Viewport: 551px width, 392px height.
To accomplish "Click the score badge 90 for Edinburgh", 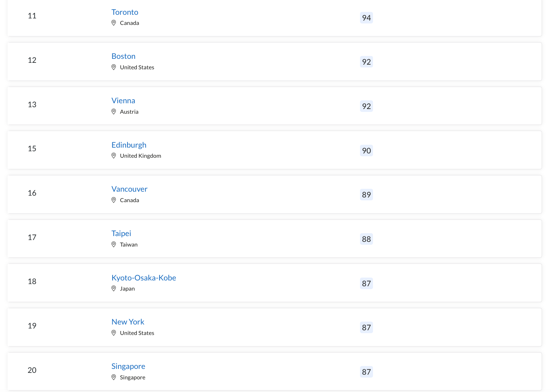I will [x=366, y=151].
